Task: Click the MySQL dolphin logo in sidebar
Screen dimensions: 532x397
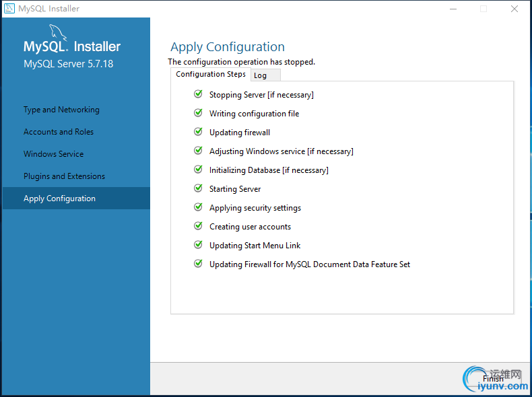Action: [x=58, y=32]
